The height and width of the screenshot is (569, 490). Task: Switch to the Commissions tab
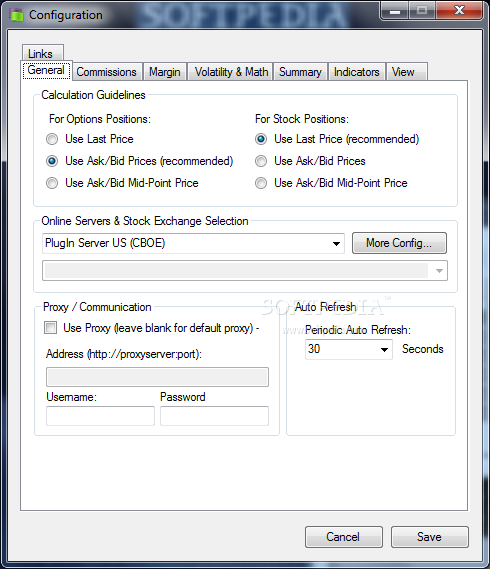(106, 72)
